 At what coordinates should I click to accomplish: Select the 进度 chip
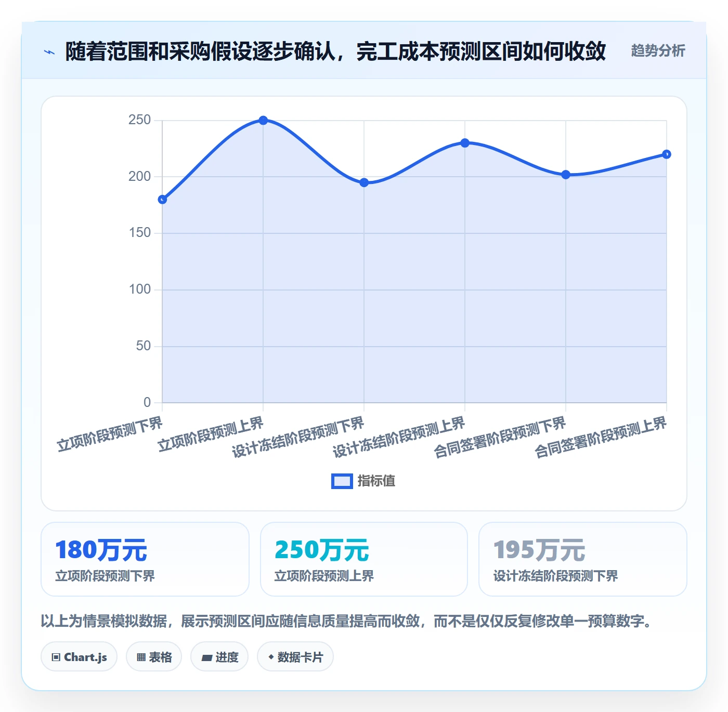[219, 657]
